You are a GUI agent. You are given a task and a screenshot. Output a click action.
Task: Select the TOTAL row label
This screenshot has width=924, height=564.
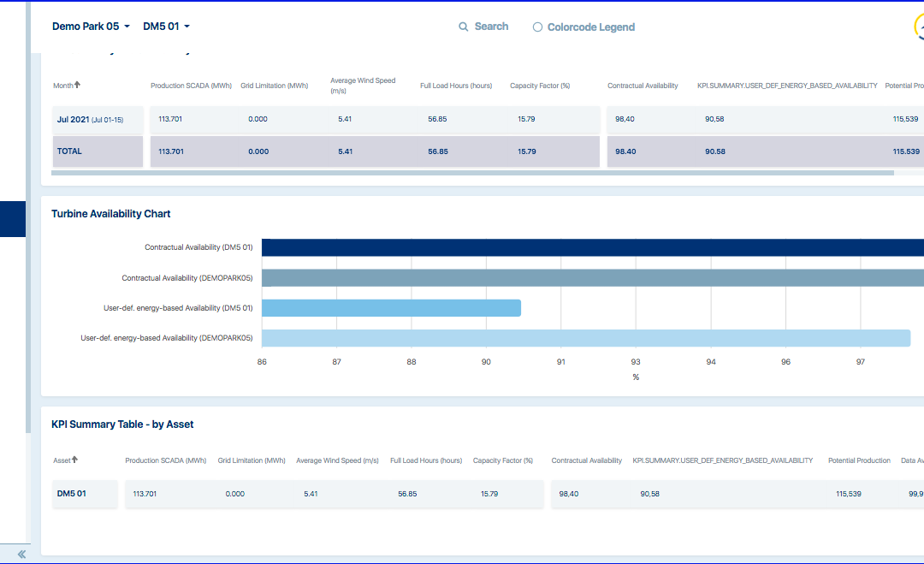(x=69, y=151)
